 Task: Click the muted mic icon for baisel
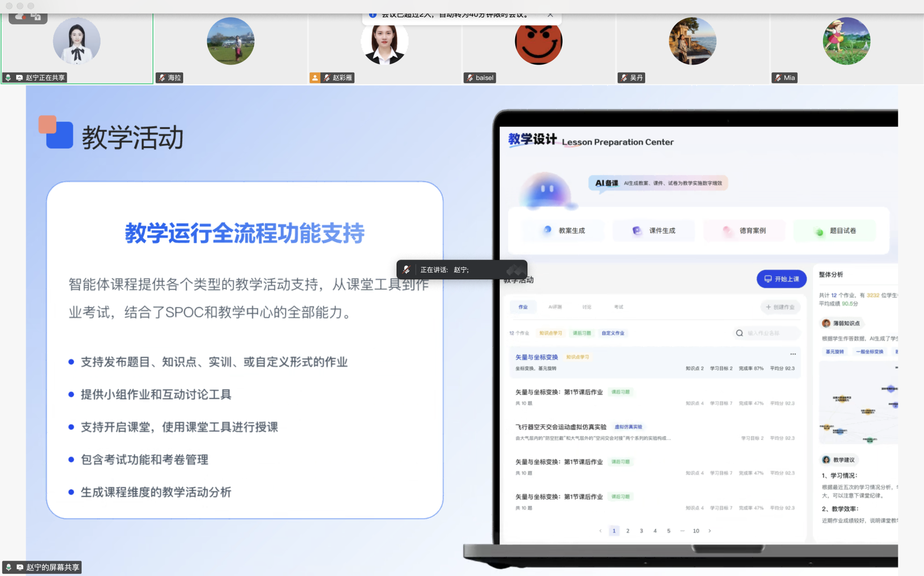click(x=470, y=78)
